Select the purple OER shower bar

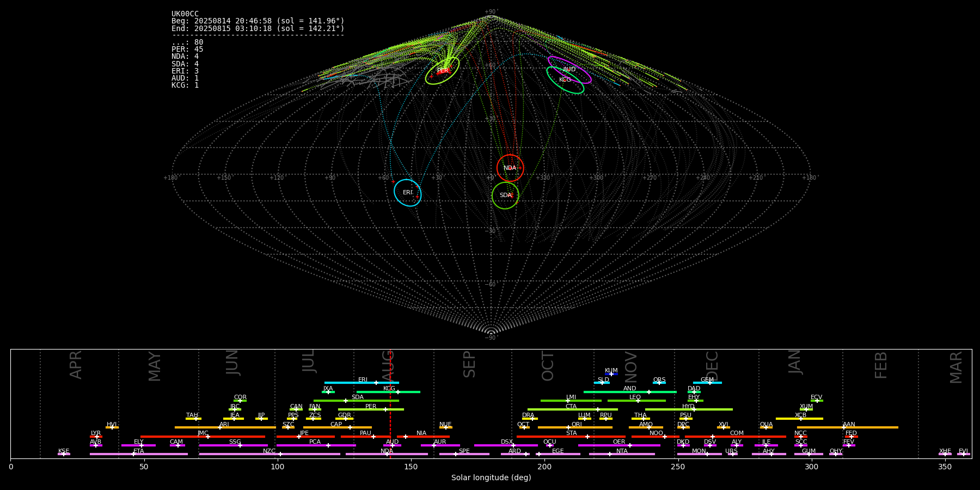coord(619,445)
